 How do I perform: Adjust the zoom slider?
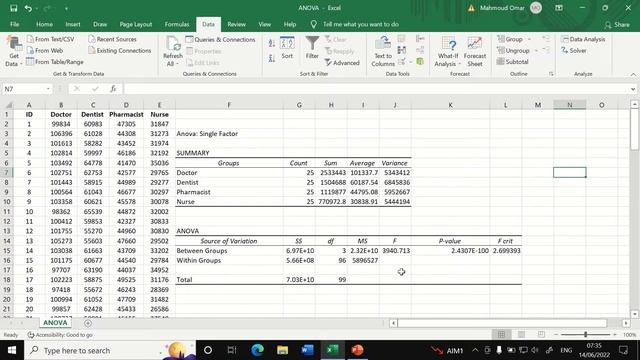(x=585, y=334)
